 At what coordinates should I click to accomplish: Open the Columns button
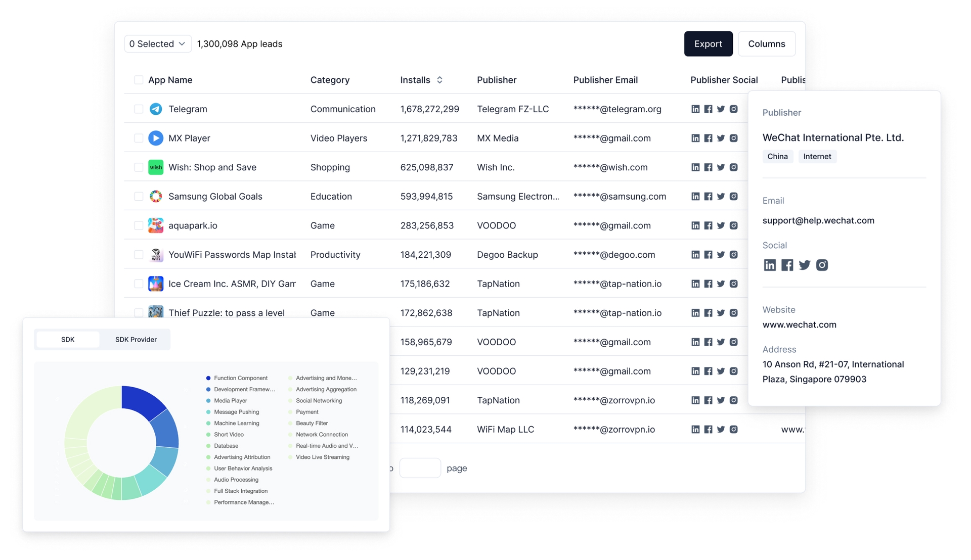pyautogui.click(x=766, y=44)
